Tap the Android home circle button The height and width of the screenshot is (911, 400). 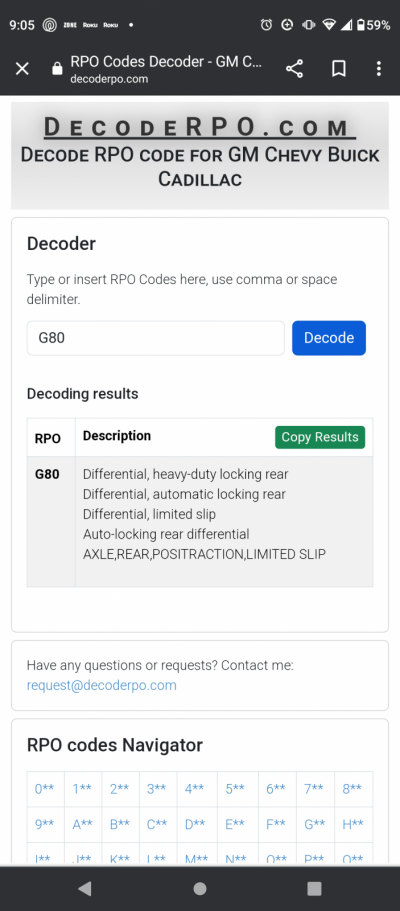pyautogui.click(x=199, y=888)
